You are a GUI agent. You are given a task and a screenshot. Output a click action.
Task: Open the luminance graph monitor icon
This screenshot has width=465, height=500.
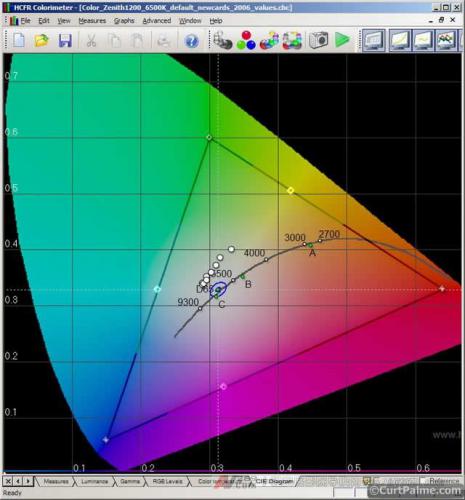[x=400, y=40]
